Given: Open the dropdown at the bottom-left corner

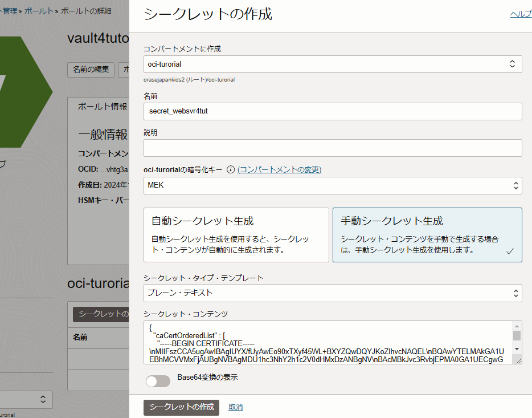Looking at the screenshot, I should pos(26,400).
